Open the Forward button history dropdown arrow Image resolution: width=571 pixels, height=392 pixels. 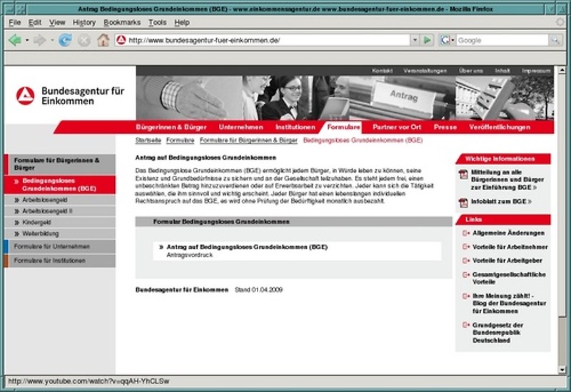52,40
